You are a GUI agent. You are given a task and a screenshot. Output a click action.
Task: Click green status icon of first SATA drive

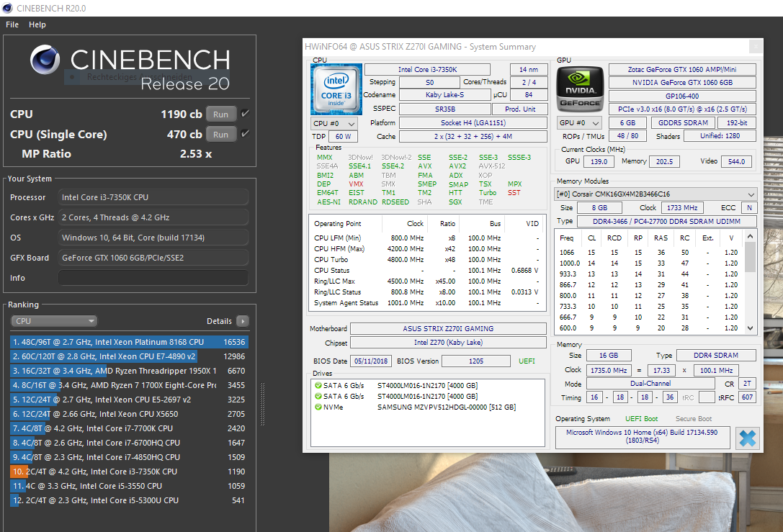pyautogui.click(x=318, y=385)
